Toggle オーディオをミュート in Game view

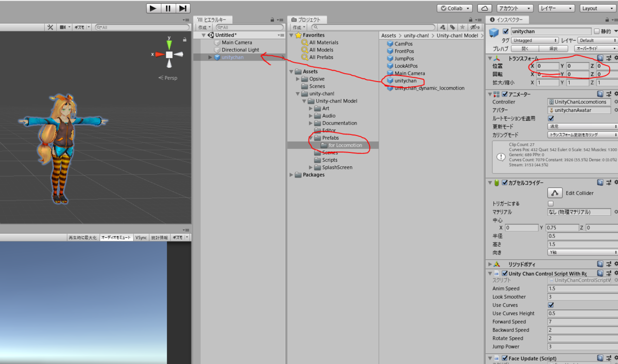pos(116,238)
